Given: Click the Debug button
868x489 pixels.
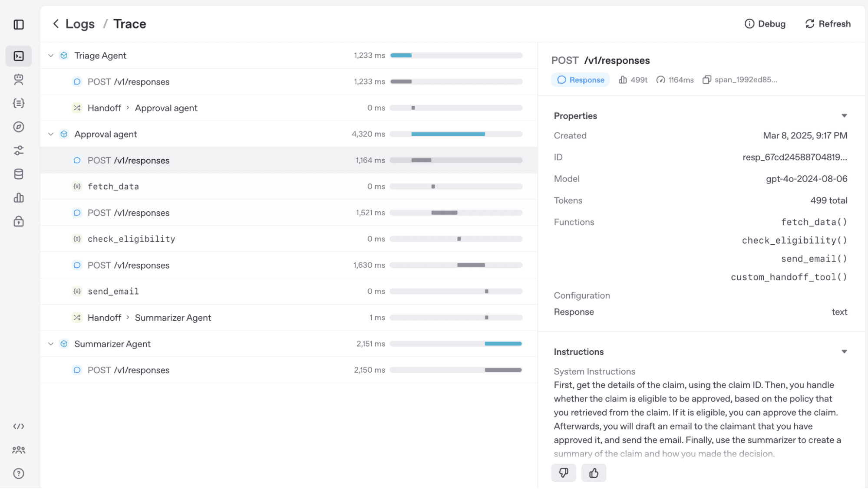Looking at the screenshot, I should tap(765, 24).
